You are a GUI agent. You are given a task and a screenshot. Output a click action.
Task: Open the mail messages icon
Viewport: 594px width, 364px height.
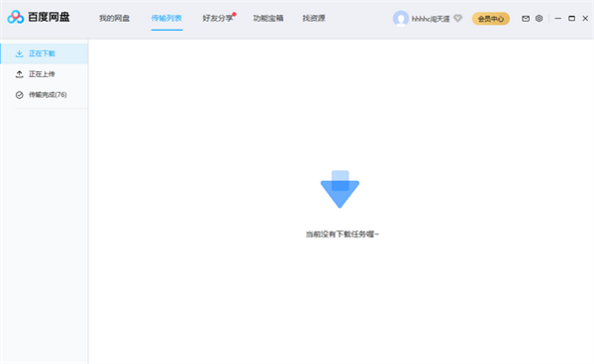[526, 18]
